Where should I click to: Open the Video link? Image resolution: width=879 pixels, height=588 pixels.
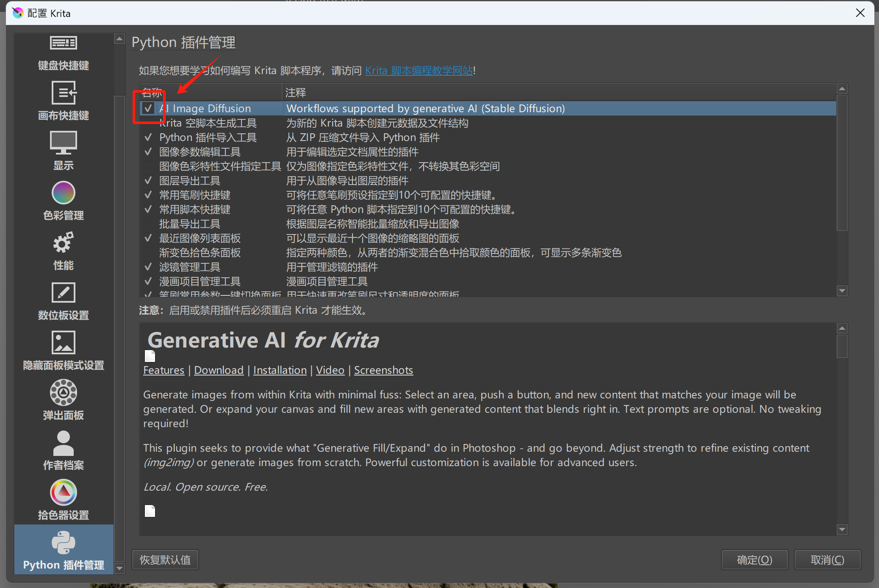click(x=330, y=370)
